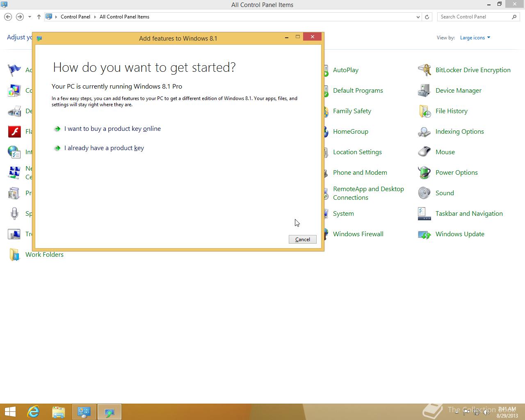Open the AutoPlay link
Image resolution: width=525 pixels, height=420 pixels.
tap(346, 70)
